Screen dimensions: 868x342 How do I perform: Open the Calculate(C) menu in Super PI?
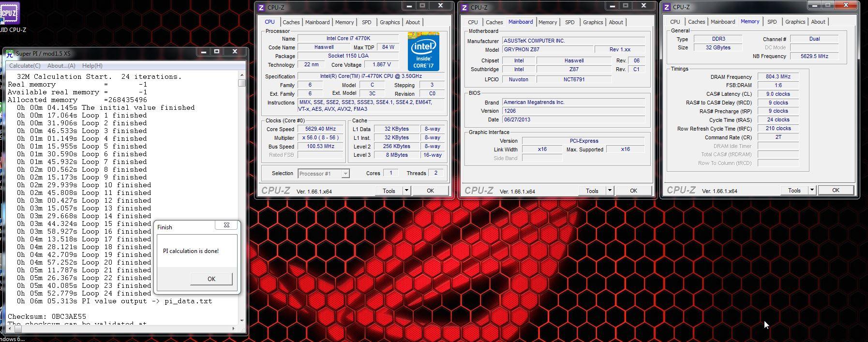tap(25, 66)
